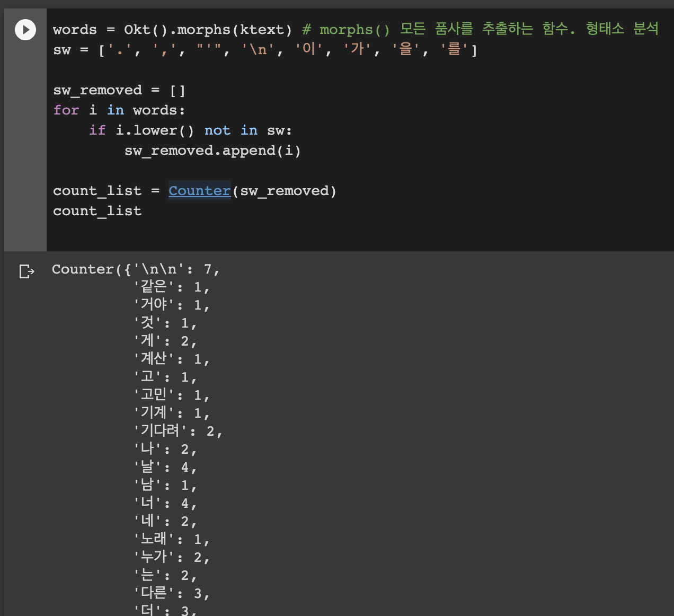Screen dimensions: 674x616
Task: Click the output entry '거야': 1
Action: (x=172, y=305)
